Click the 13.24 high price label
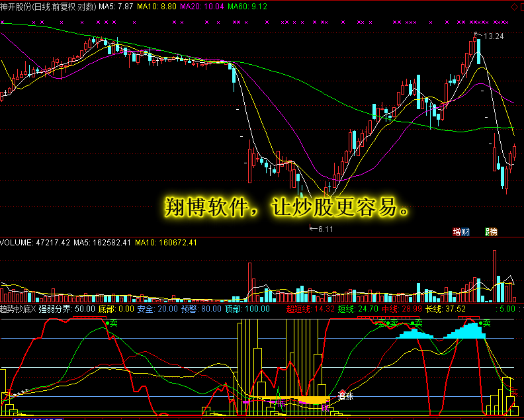This screenshot has height=420, width=524. [494, 36]
